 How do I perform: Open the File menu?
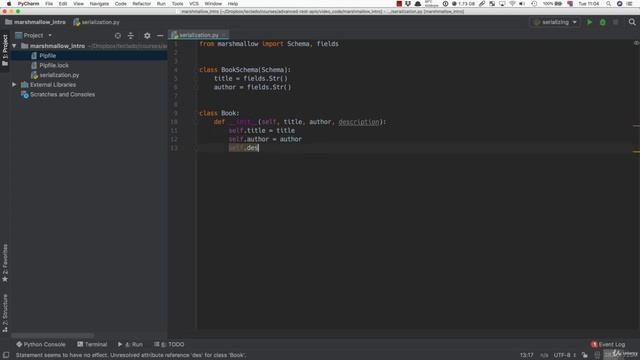pos(49,4)
